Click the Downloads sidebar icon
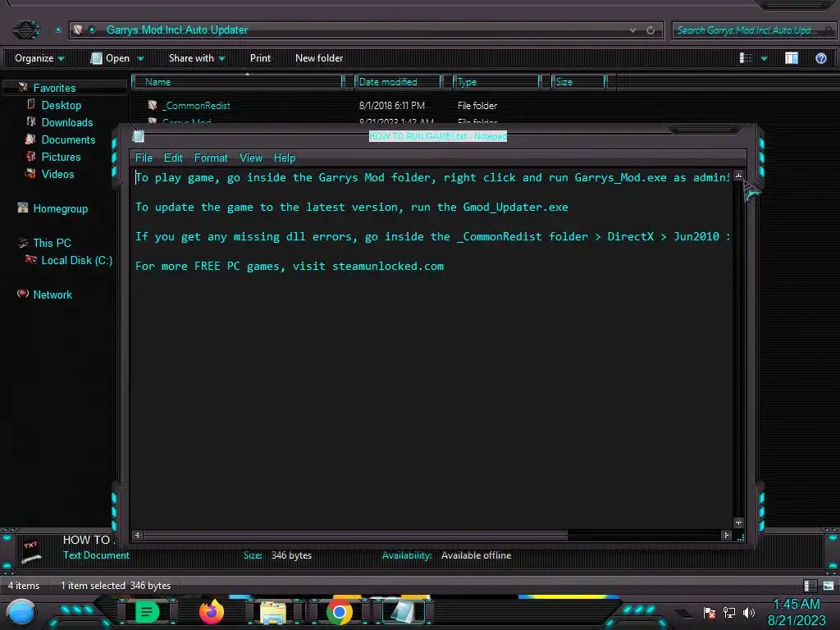 pos(31,122)
